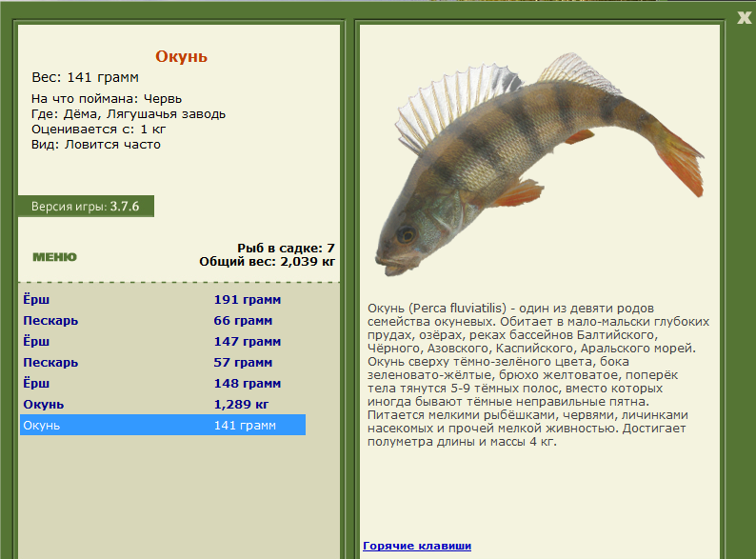The height and width of the screenshot is (559, 756).
Task: Click the Где: Дёма, Лягушачья заводь line
Action: [129, 114]
